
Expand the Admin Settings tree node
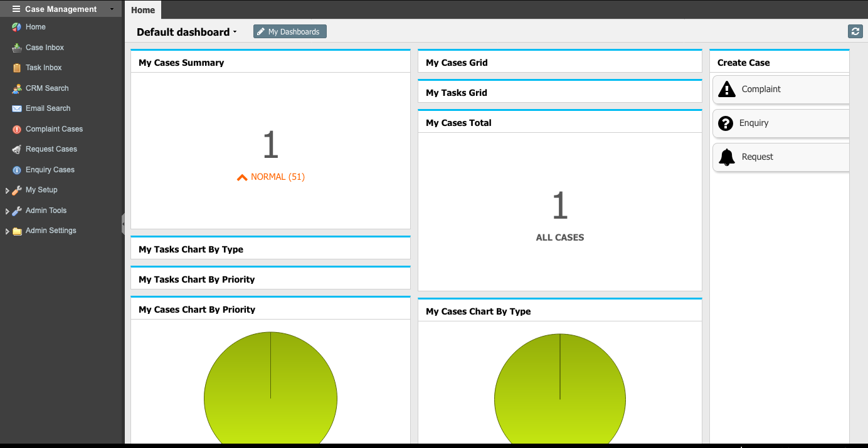pos(8,231)
